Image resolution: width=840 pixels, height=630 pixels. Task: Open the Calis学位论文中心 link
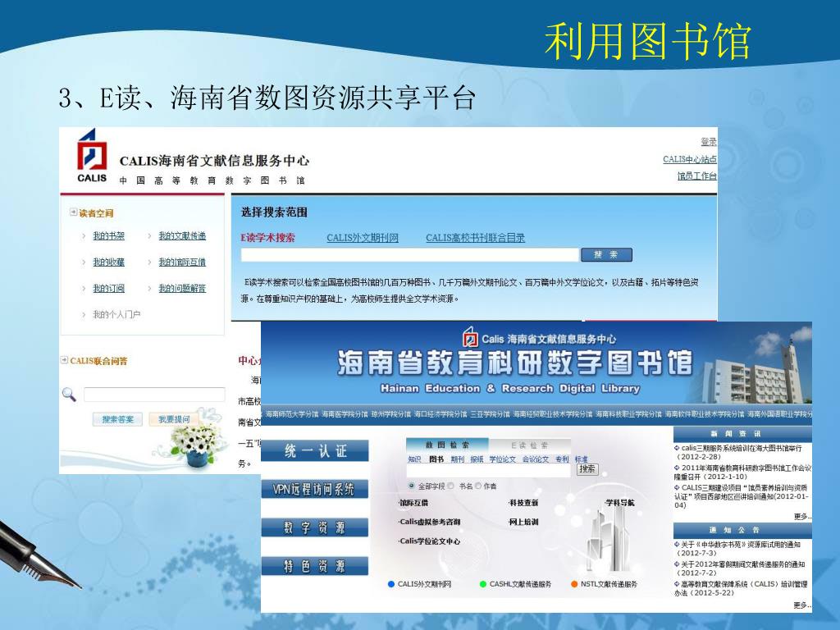[429, 541]
